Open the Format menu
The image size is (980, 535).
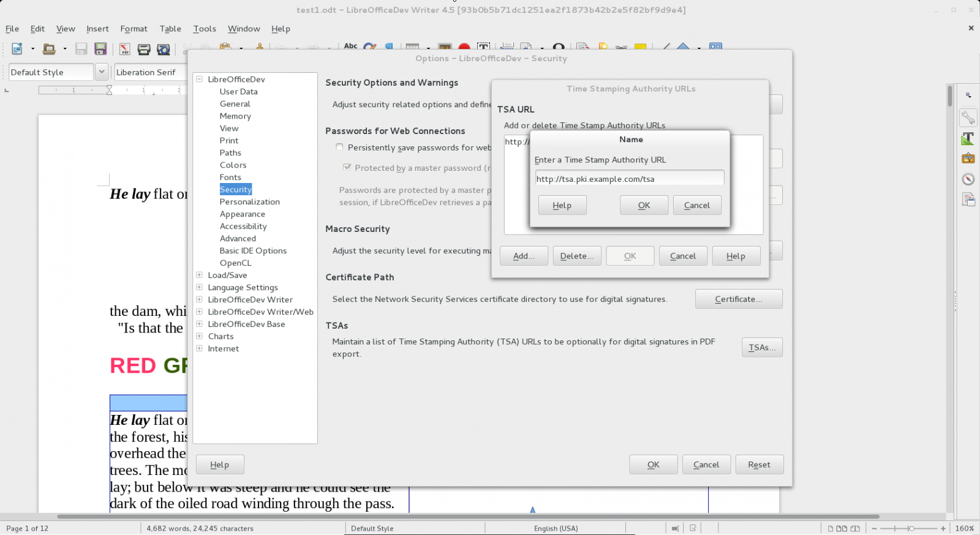(134, 29)
